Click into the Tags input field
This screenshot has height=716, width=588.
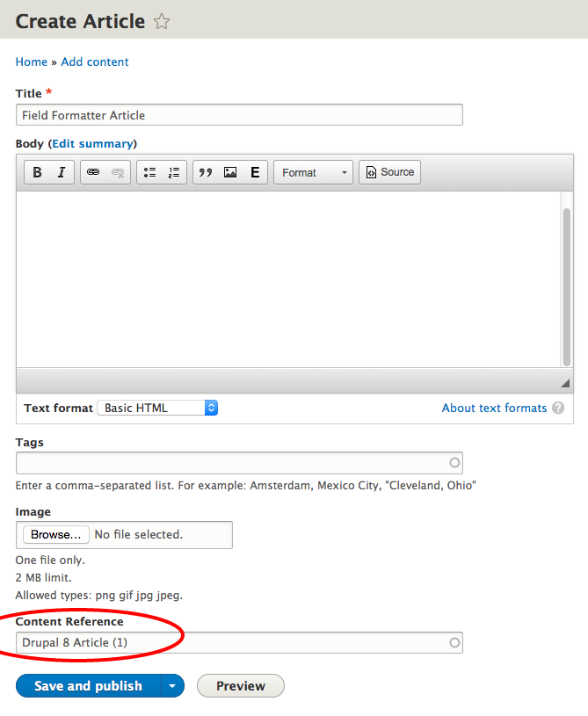tap(233, 463)
